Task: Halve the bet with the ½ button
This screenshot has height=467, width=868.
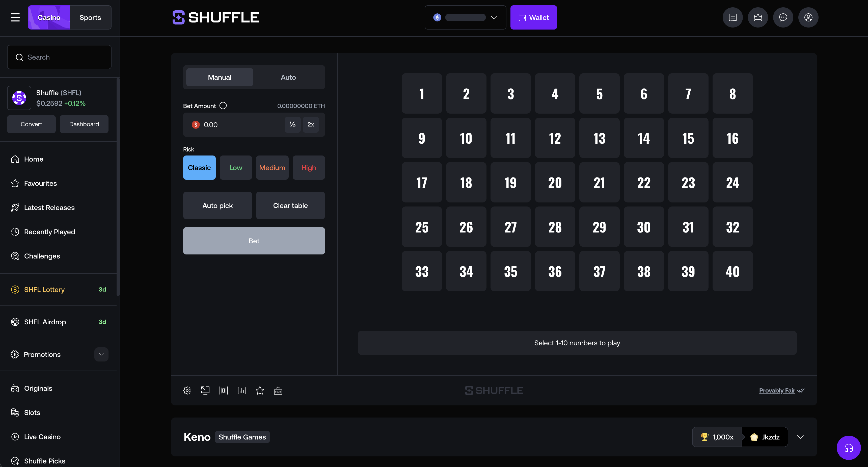Action: pos(292,124)
